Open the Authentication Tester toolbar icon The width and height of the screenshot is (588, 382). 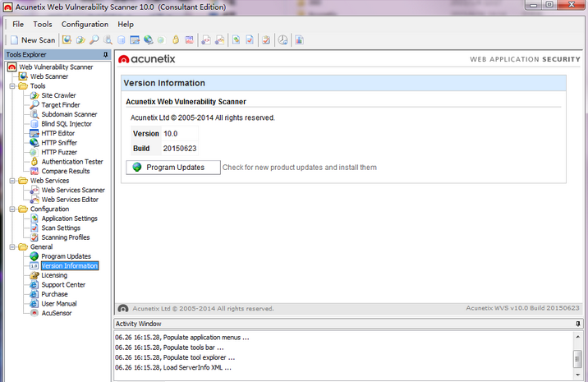[176, 39]
